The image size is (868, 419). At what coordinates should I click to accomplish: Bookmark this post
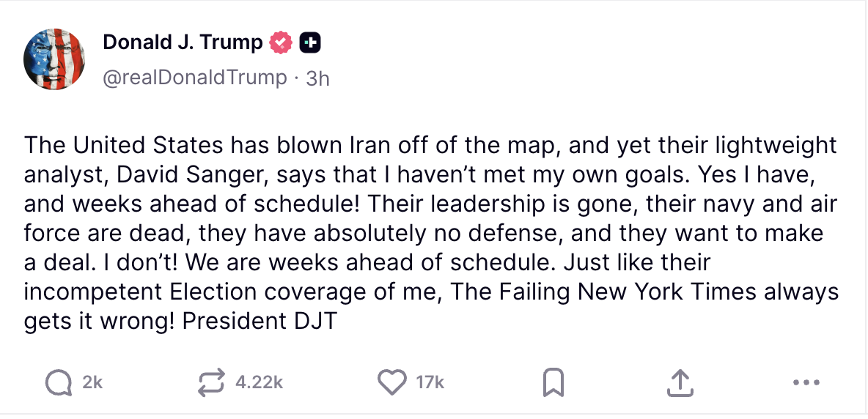coord(553,382)
